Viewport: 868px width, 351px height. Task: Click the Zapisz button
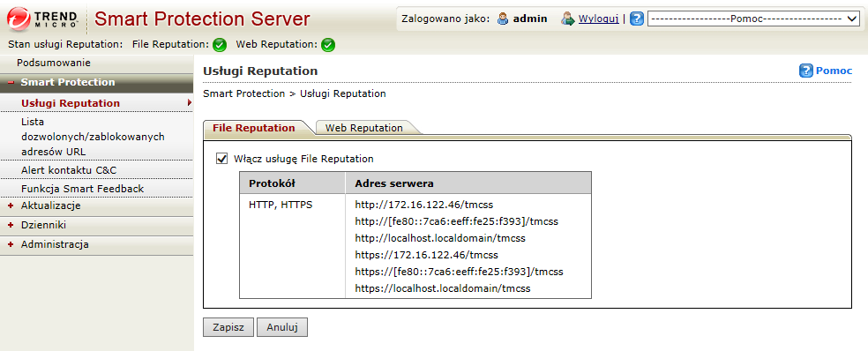tap(228, 327)
